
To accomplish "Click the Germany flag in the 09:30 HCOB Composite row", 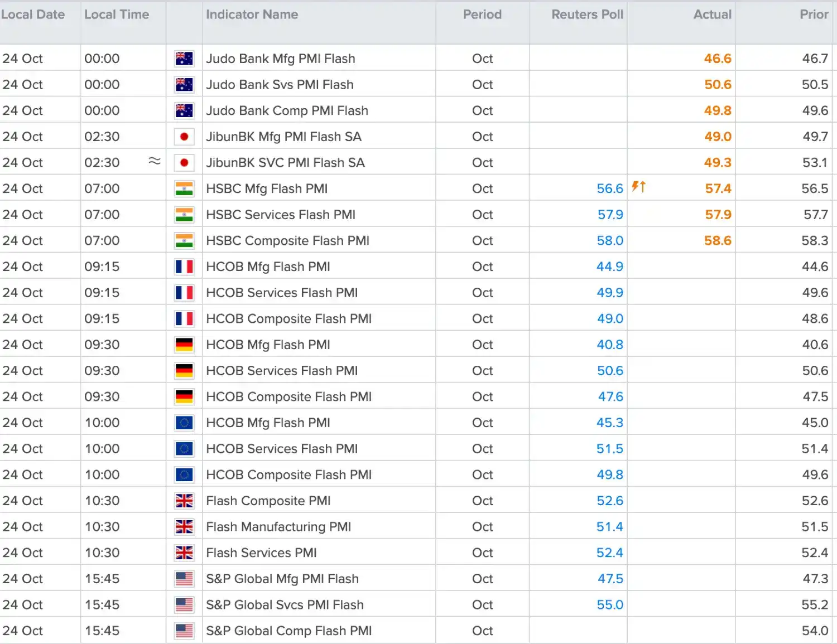I will pos(184,397).
